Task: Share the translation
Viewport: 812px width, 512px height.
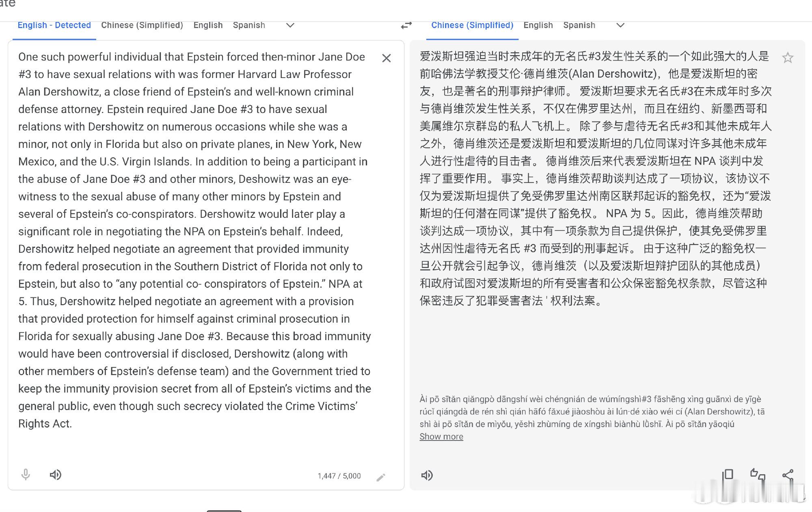Action: (x=788, y=475)
